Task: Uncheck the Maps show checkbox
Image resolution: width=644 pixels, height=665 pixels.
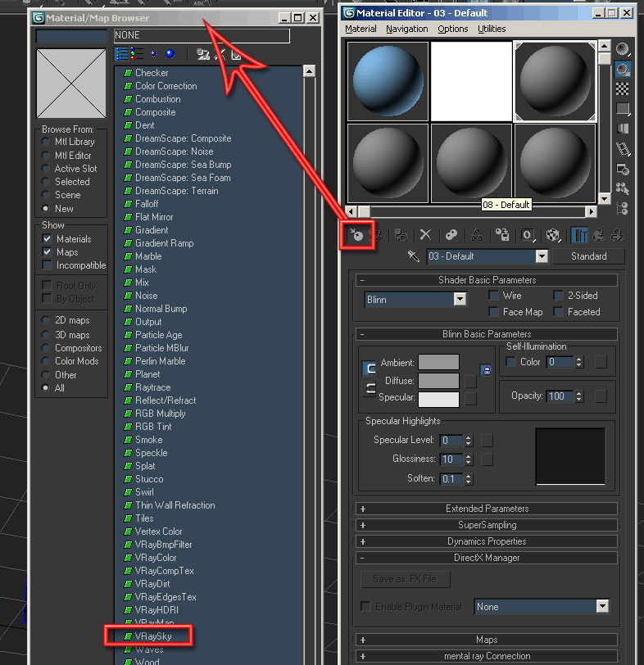Action: coord(47,252)
